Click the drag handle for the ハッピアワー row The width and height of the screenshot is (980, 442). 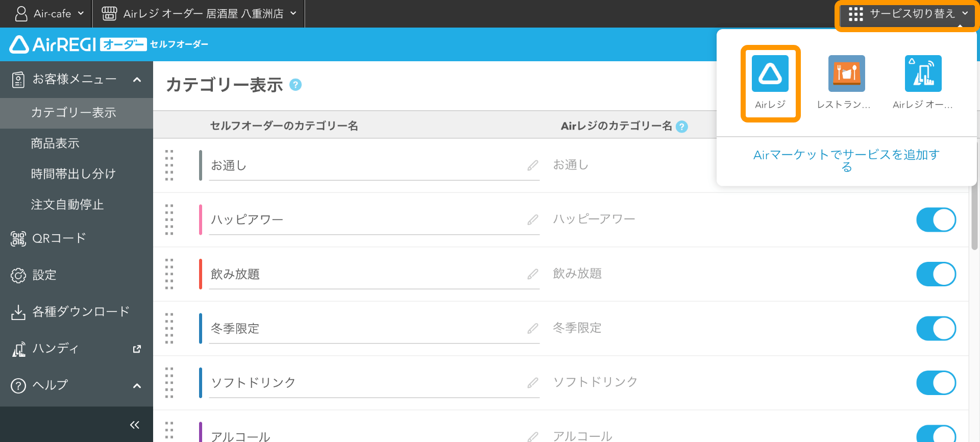tap(169, 219)
